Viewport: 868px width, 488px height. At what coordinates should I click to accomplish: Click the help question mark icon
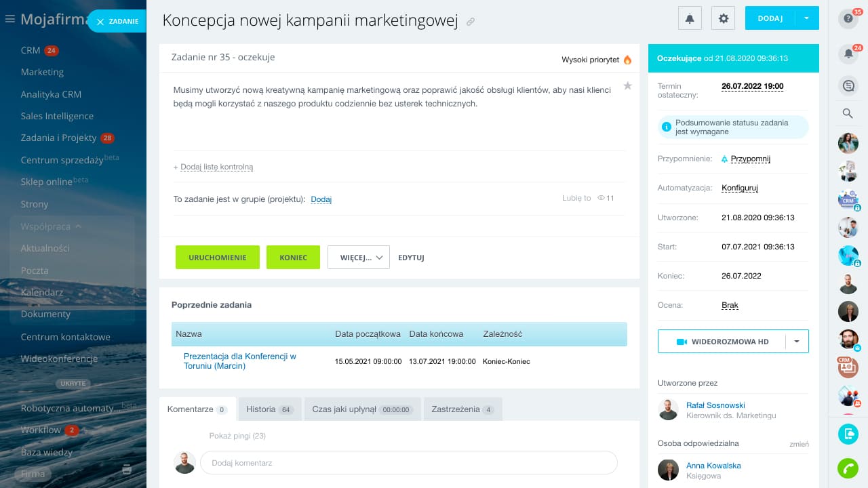[x=848, y=19]
